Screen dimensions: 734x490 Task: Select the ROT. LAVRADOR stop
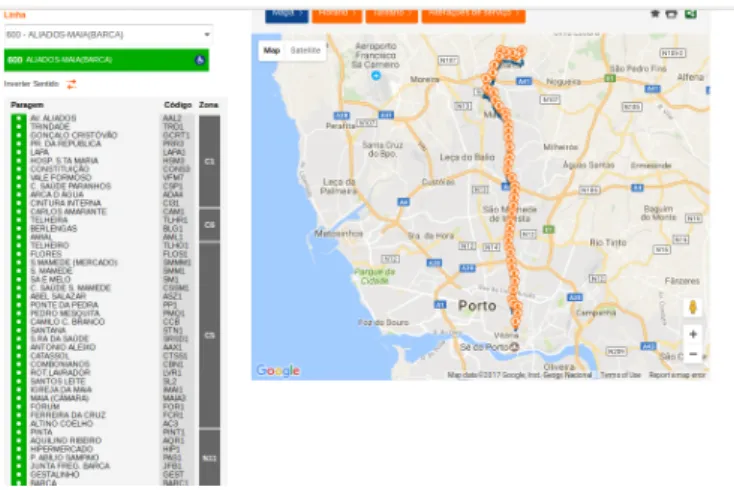(60, 373)
